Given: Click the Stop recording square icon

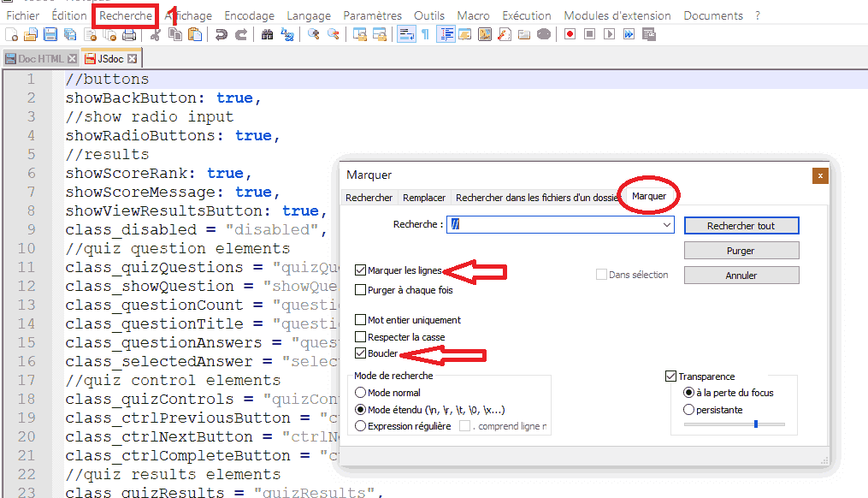Looking at the screenshot, I should click(589, 35).
